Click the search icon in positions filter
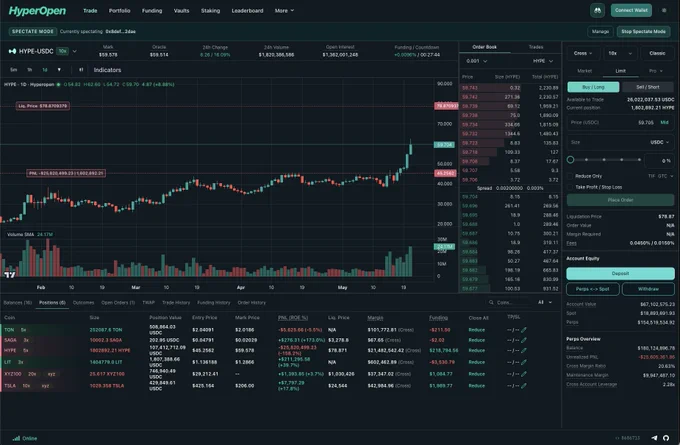The image size is (680, 445). tap(491, 302)
